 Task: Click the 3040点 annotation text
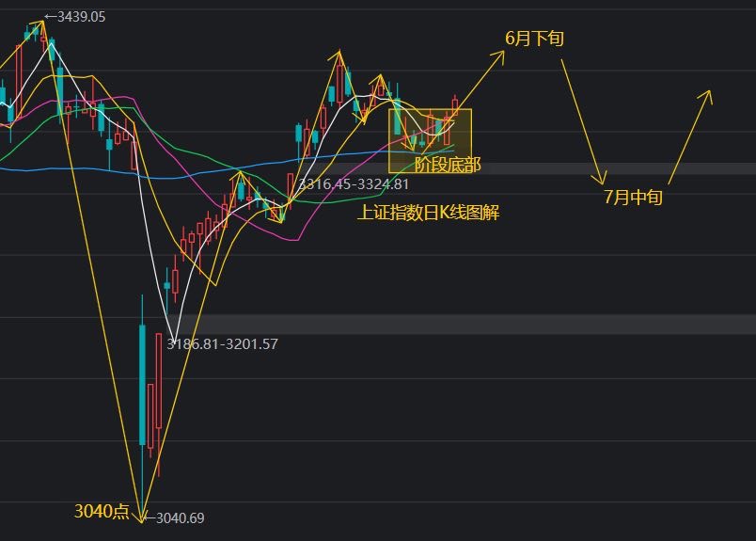pos(102,511)
